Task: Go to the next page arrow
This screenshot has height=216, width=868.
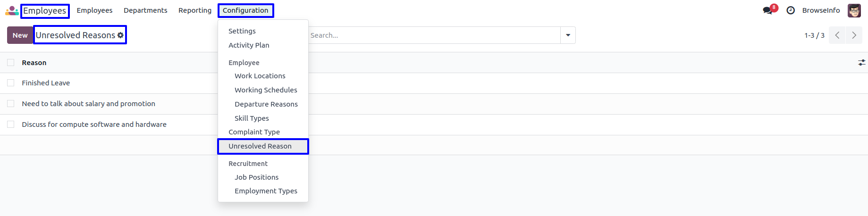Action: [854, 35]
